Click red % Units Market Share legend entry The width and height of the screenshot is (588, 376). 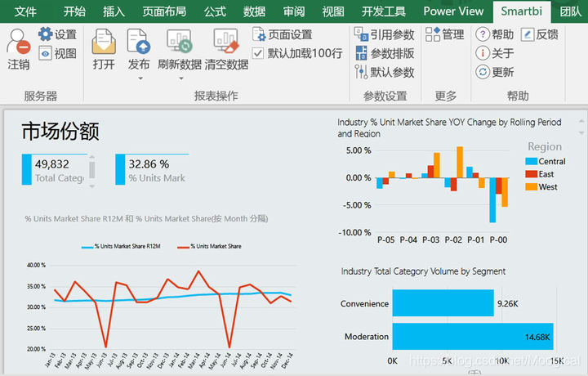coord(209,246)
